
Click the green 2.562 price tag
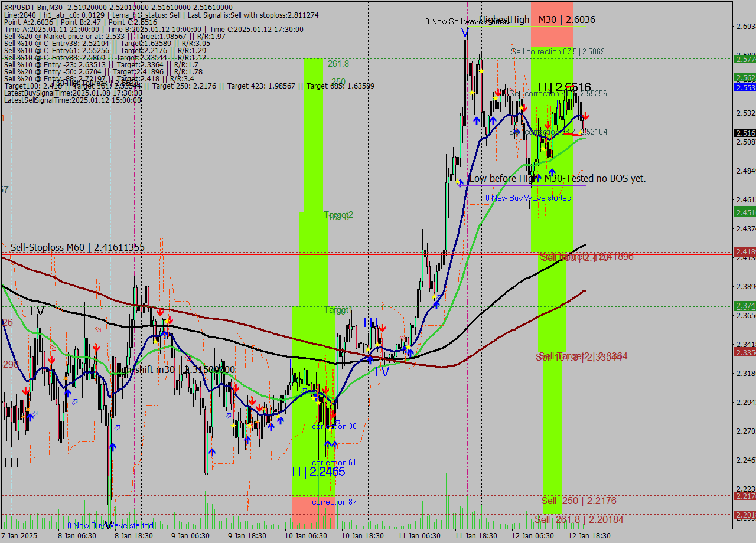pos(744,77)
